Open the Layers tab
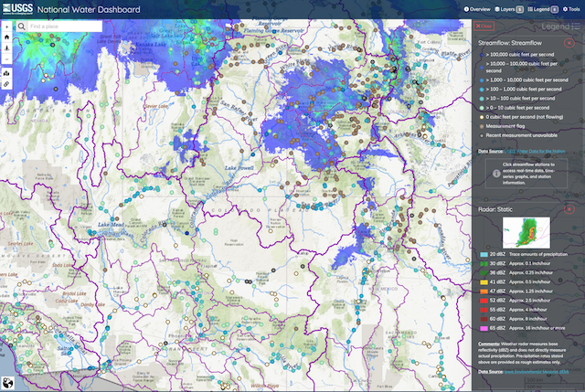The width and height of the screenshot is (585, 392). [x=509, y=9]
